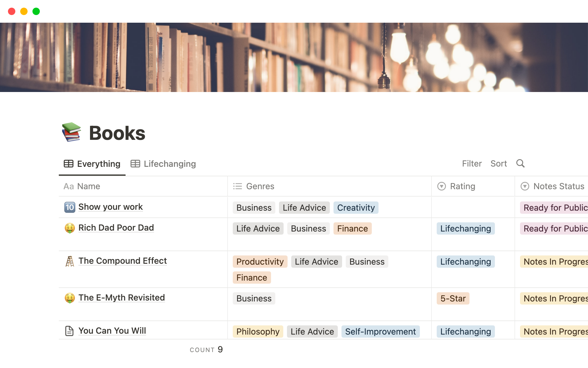Open the Show your work page link
Screen dimensions: 588x368
tap(111, 207)
